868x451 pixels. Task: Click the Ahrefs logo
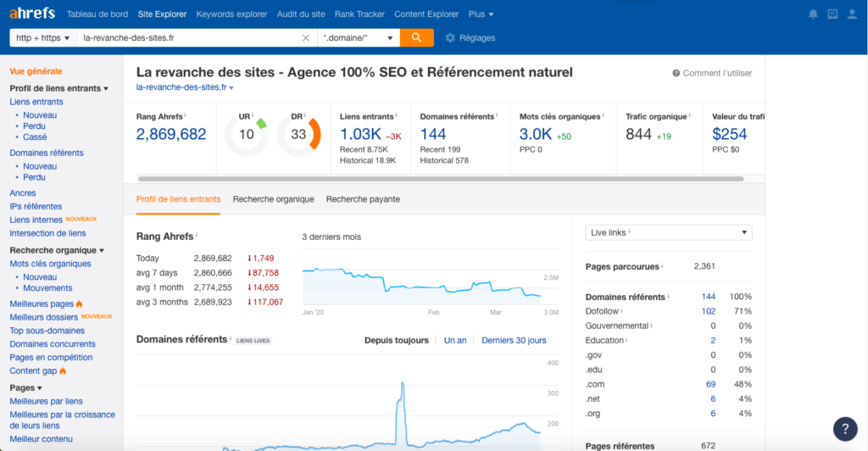(x=32, y=14)
